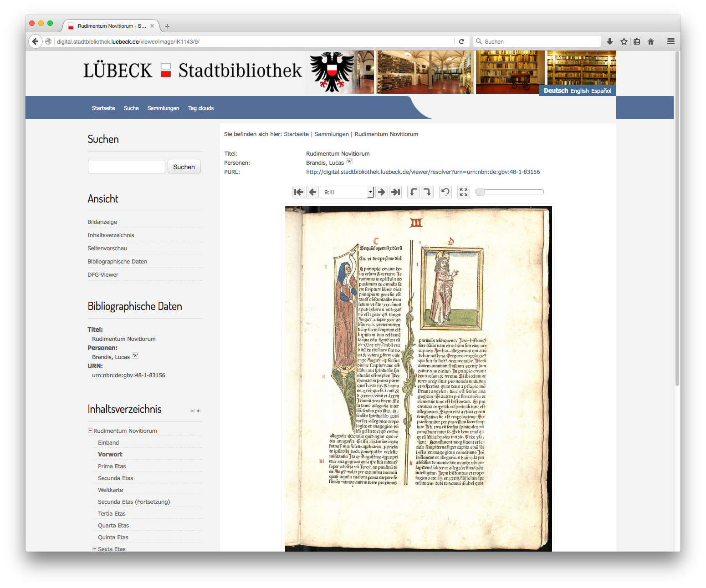Switch language to Español
Viewport: 706px width, 588px height.
601,91
